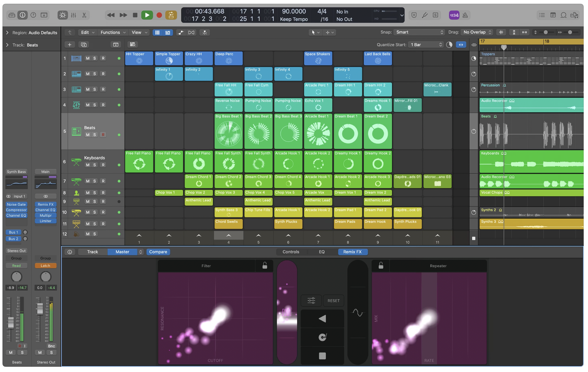Screen dimensions: 588x372
Task: Click the red Record button
Action: click(x=159, y=15)
